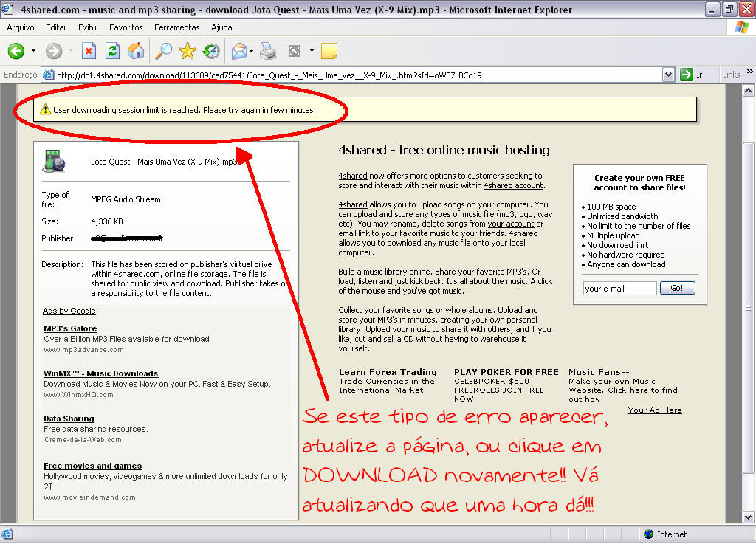Click the IE icon in the title bar
Screen dimensions: 756x544
7,9
